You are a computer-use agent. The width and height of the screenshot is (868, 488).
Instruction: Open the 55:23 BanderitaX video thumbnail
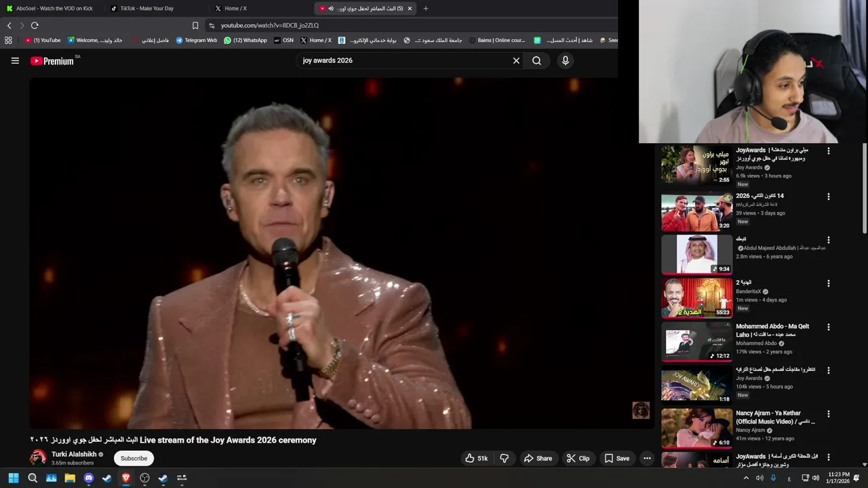tap(696, 298)
